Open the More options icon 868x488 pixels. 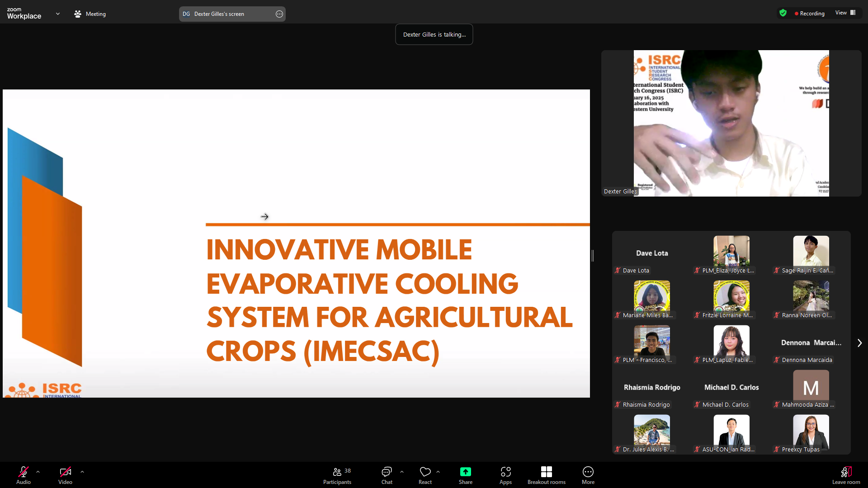point(588,472)
